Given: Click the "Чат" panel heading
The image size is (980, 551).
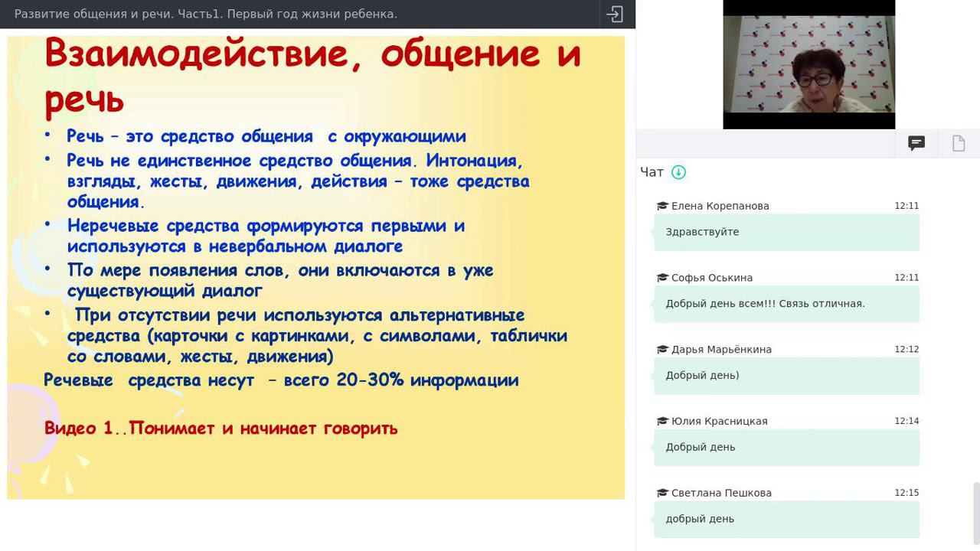Looking at the screenshot, I should pyautogui.click(x=652, y=172).
